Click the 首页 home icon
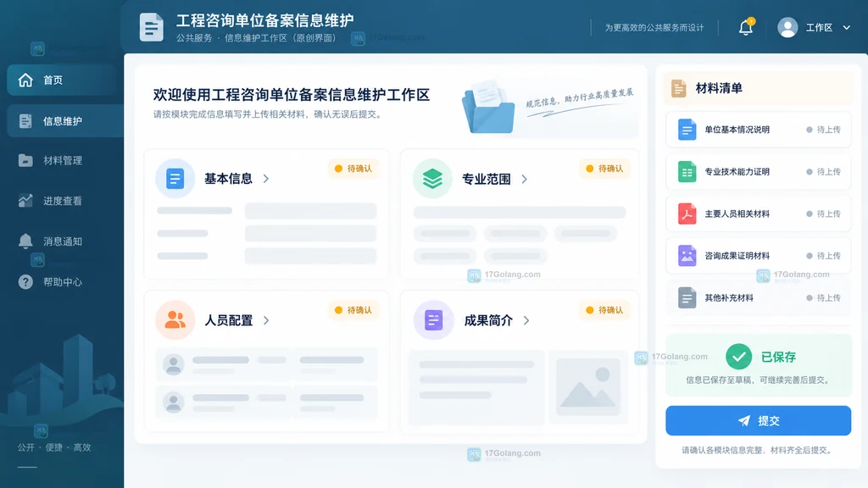The image size is (868, 488). [x=25, y=80]
